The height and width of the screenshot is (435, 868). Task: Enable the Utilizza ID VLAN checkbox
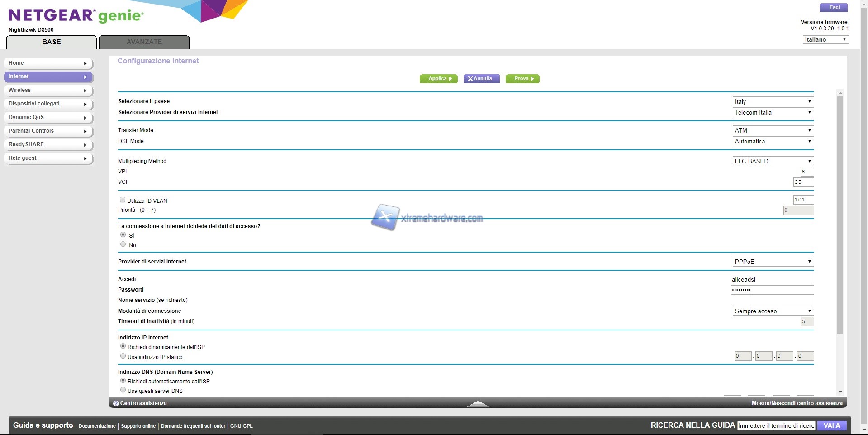[123, 200]
